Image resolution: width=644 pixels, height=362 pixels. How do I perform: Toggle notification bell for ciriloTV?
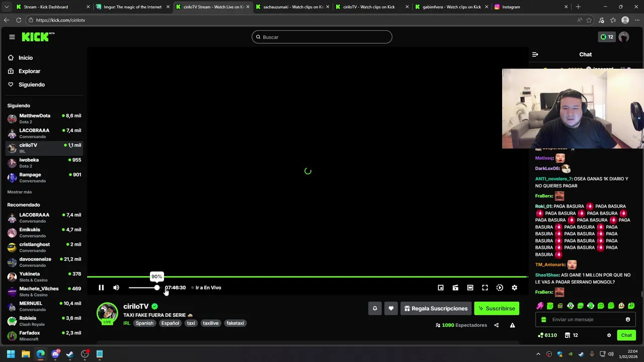[x=375, y=308]
